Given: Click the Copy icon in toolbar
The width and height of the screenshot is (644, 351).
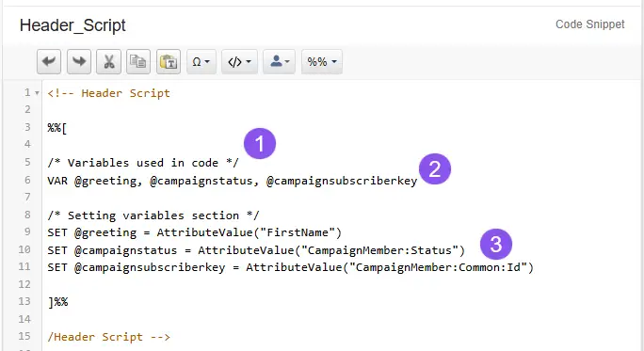Looking at the screenshot, I should [x=138, y=62].
